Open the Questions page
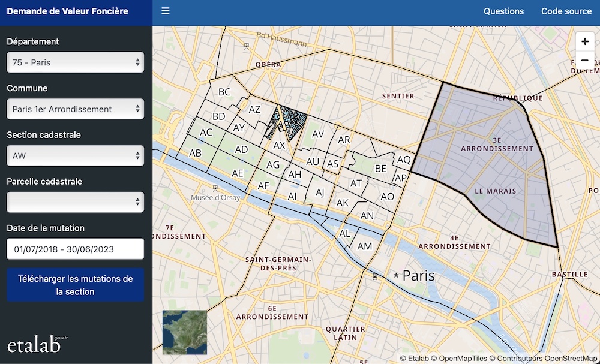The height and width of the screenshot is (364, 600). pos(503,11)
